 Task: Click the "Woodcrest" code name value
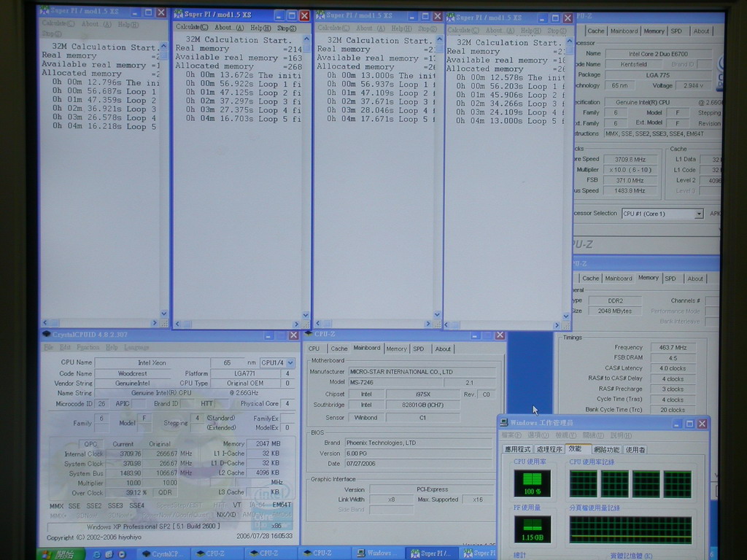(x=133, y=373)
